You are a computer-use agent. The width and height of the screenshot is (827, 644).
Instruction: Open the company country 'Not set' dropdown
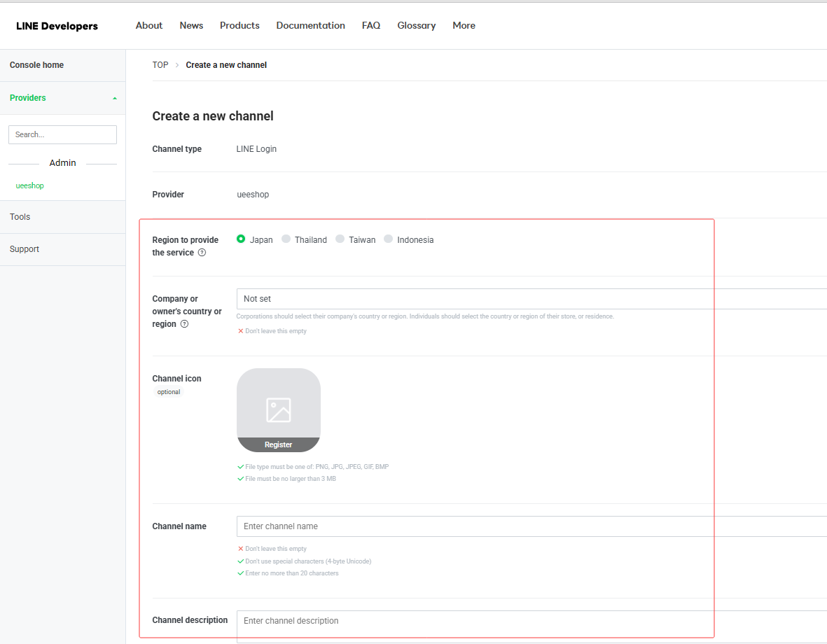point(531,299)
